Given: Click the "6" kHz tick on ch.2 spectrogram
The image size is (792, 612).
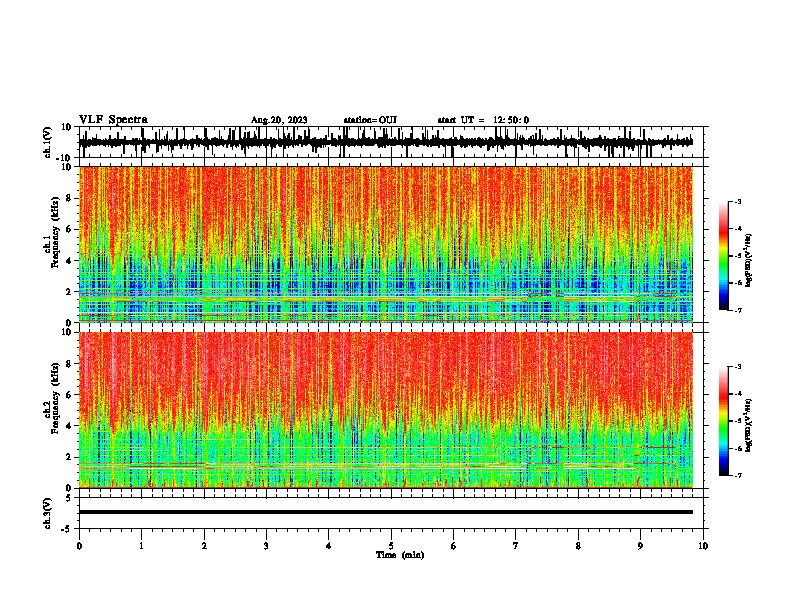Looking at the screenshot, I should pyautogui.click(x=69, y=395).
